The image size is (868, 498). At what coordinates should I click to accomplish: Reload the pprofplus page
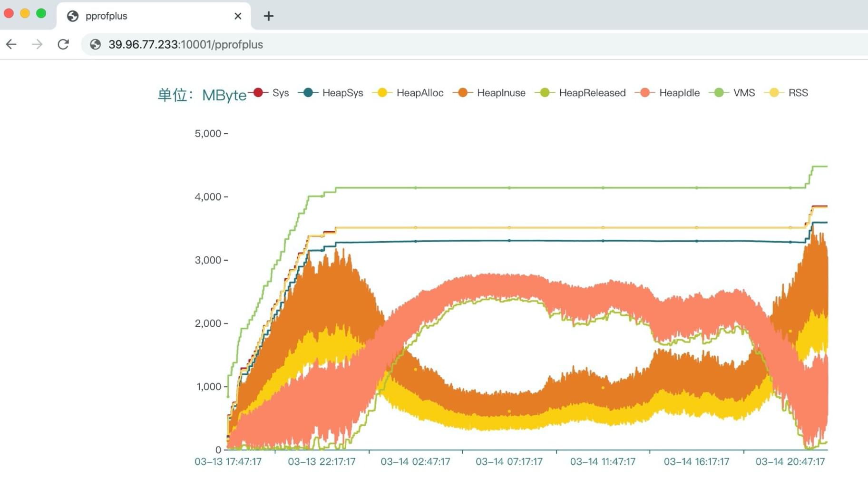(x=63, y=44)
